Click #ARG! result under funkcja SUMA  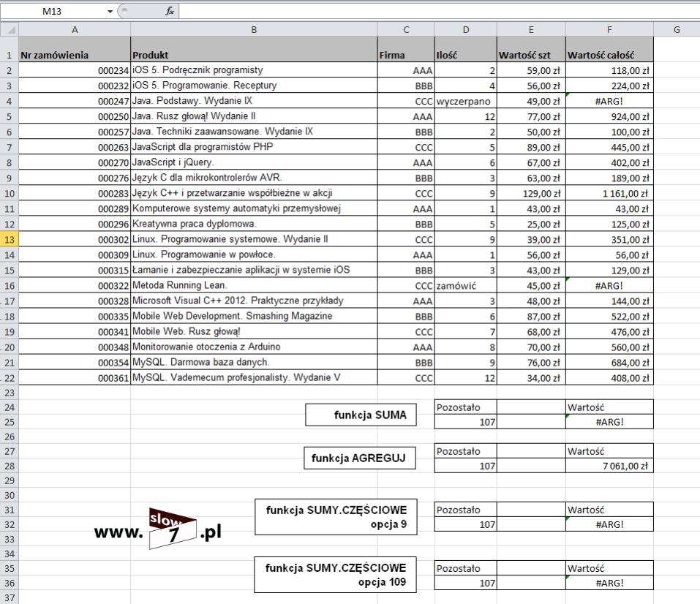click(x=609, y=422)
